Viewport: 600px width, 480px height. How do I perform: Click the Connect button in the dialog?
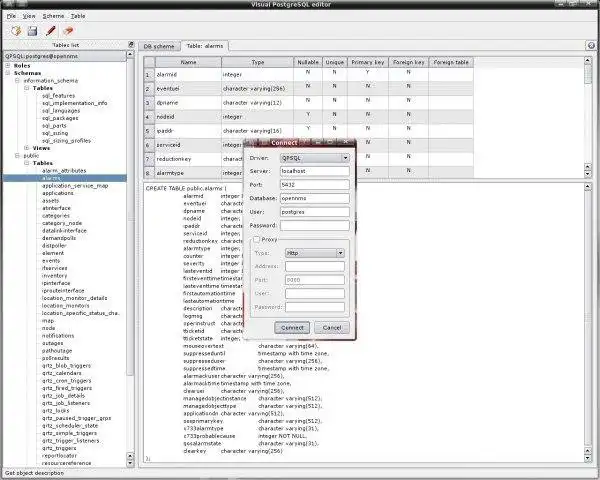pyautogui.click(x=292, y=328)
